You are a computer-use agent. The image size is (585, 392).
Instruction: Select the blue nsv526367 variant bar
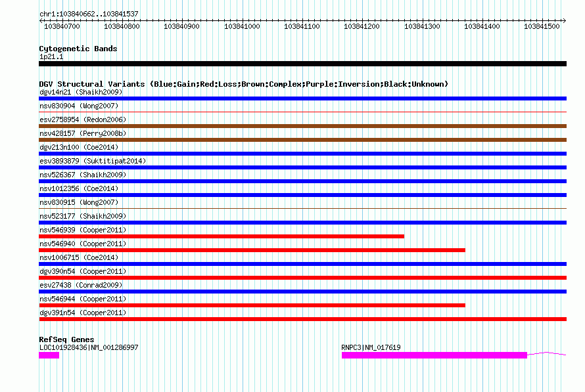(x=302, y=181)
